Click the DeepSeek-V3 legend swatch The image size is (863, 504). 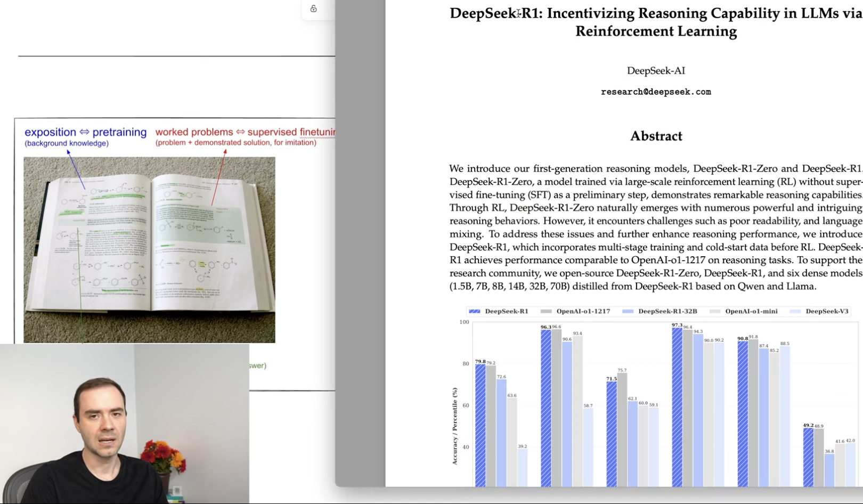(x=795, y=311)
